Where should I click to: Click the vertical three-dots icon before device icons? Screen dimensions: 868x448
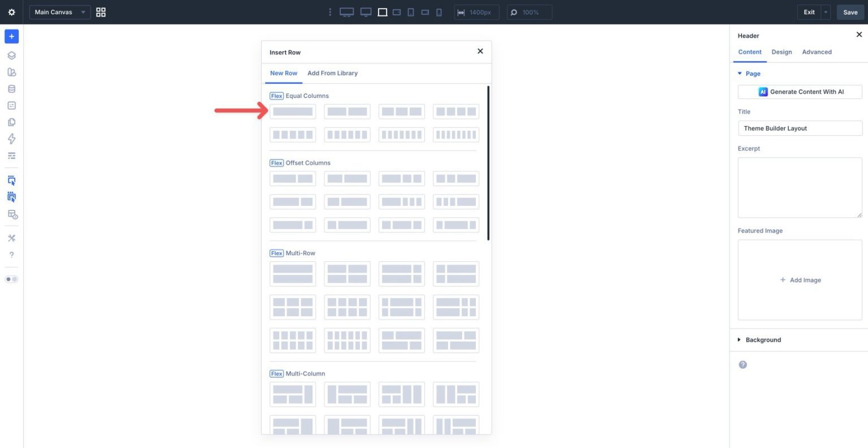pos(330,12)
